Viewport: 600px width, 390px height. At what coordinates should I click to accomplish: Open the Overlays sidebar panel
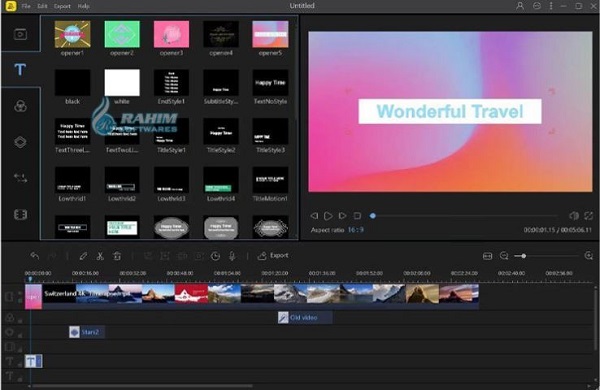[20, 142]
